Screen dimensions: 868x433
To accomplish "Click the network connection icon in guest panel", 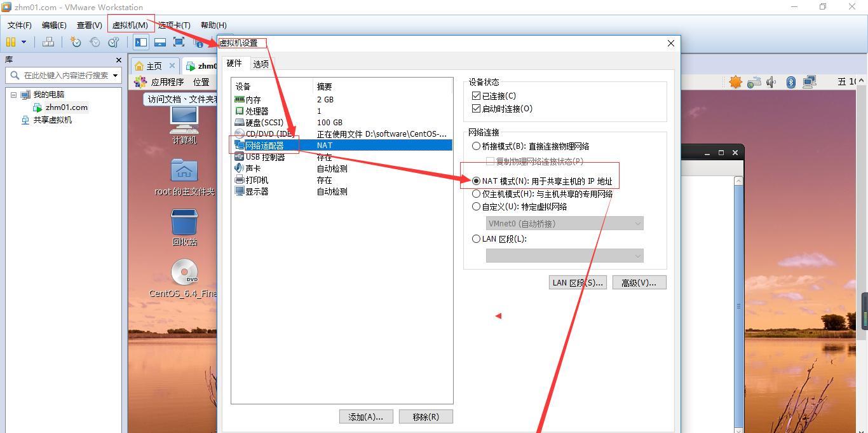I will (x=810, y=82).
